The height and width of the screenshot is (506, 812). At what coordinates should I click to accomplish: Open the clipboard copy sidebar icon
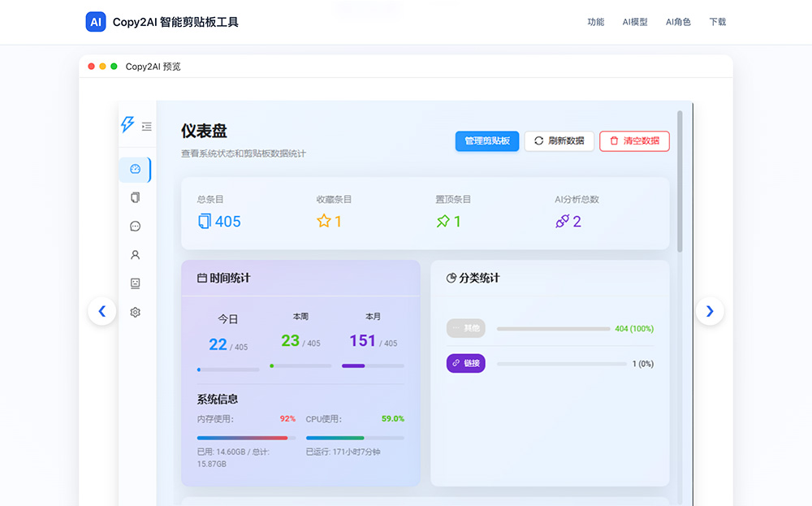(x=135, y=197)
